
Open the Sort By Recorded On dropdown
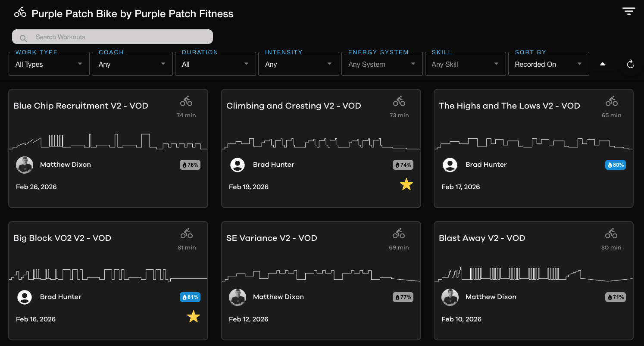(548, 64)
